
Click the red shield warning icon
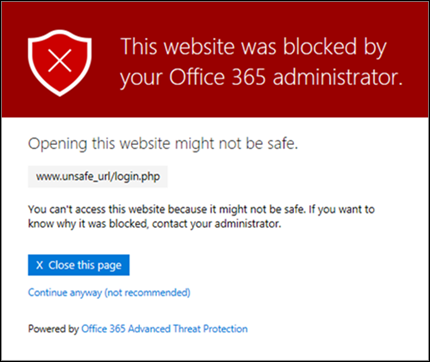point(60,63)
